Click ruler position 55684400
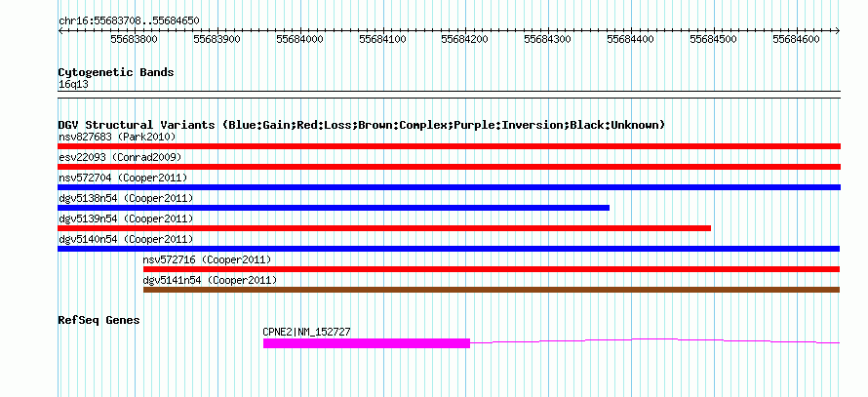The height and width of the screenshot is (397, 868). click(x=630, y=39)
